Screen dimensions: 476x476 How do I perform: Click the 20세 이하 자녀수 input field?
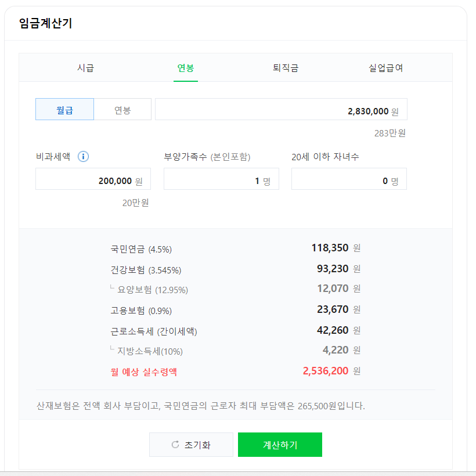(x=349, y=179)
